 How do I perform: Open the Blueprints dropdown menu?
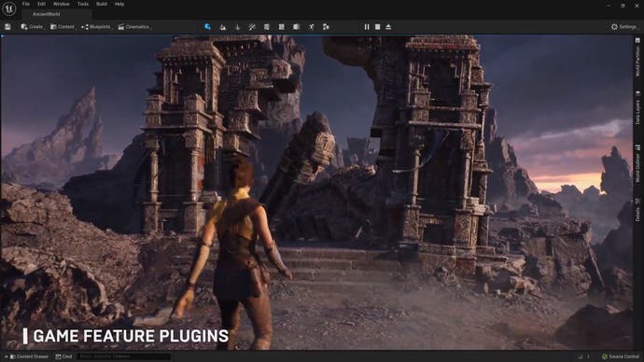click(x=96, y=27)
